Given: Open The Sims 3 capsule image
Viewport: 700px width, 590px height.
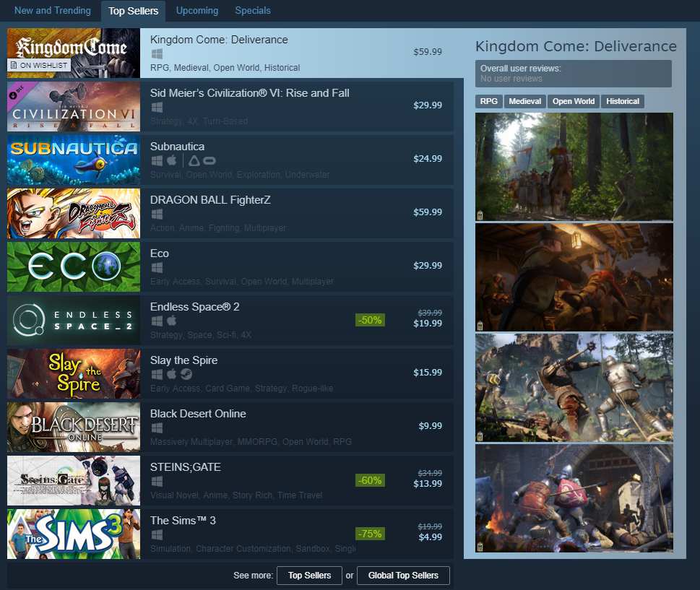Looking at the screenshot, I should 74,534.
